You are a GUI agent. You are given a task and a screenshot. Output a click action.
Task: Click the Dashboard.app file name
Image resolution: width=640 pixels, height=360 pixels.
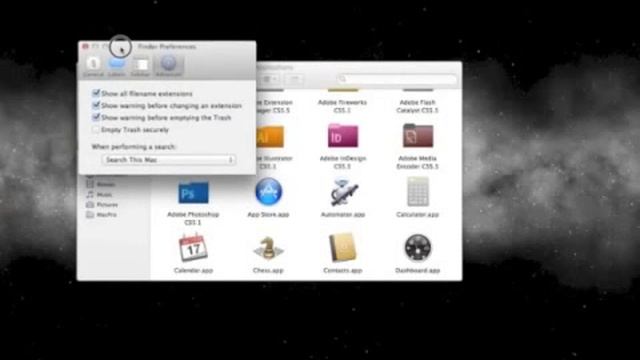[x=418, y=270]
